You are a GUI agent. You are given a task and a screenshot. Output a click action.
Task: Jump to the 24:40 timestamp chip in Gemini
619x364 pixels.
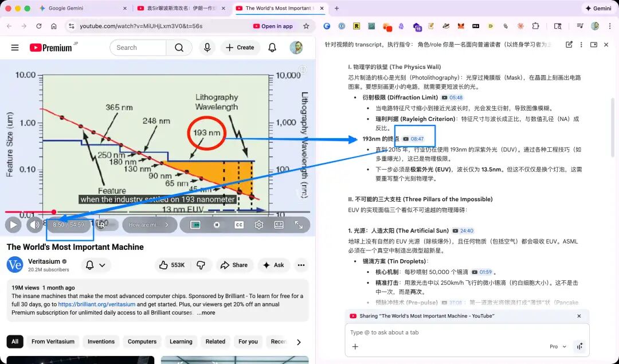(x=463, y=230)
